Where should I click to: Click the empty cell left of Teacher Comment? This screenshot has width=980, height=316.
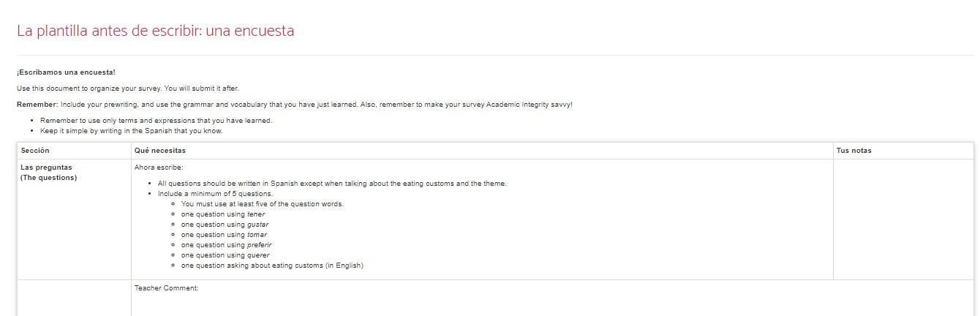click(x=74, y=298)
